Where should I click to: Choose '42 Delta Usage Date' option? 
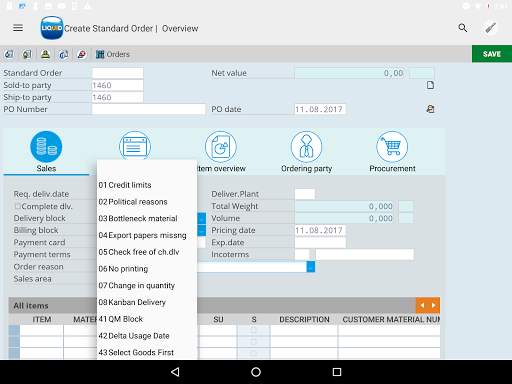147,336
